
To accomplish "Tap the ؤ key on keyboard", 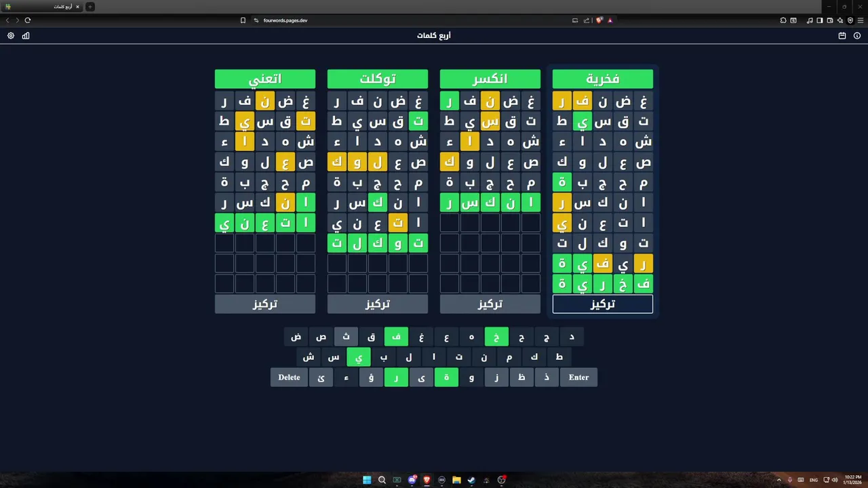I will (x=371, y=378).
